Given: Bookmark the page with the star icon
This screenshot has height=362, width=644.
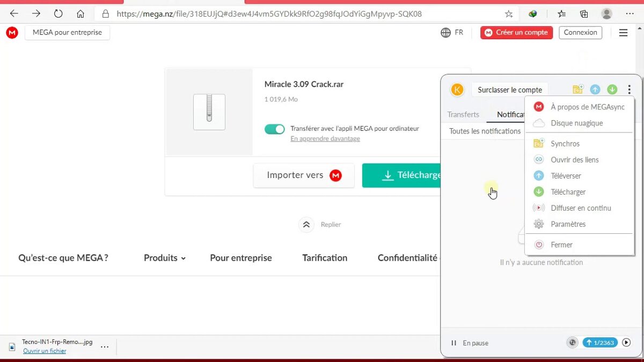Looking at the screenshot, I should [509, 14].
